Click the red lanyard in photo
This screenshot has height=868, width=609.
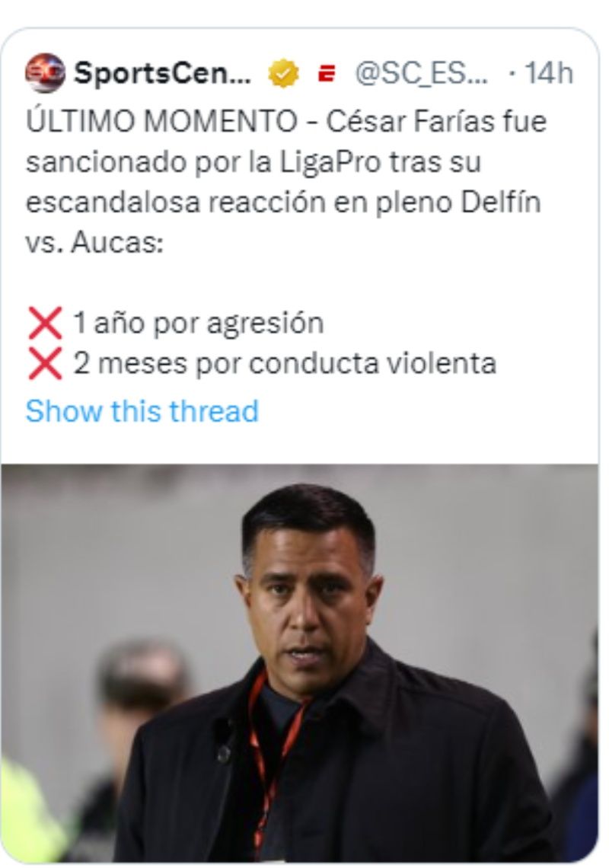[x=269, y=764]
